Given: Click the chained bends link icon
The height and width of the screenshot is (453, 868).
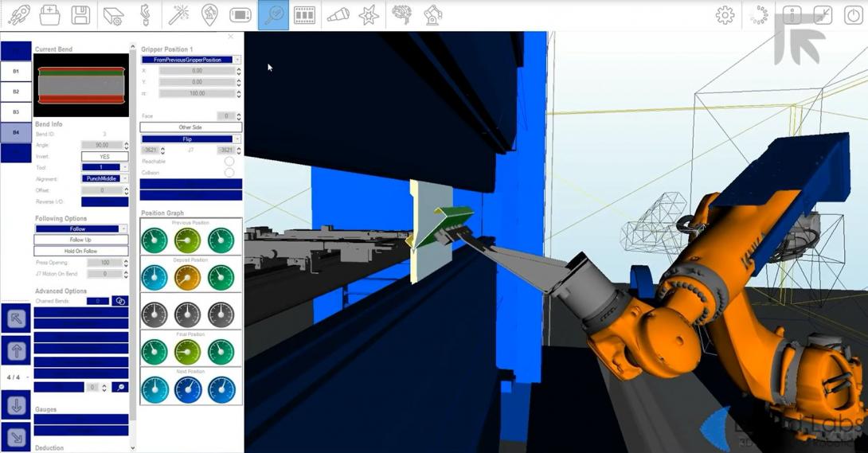Looking at the screenshot, I should pos(119,301).
